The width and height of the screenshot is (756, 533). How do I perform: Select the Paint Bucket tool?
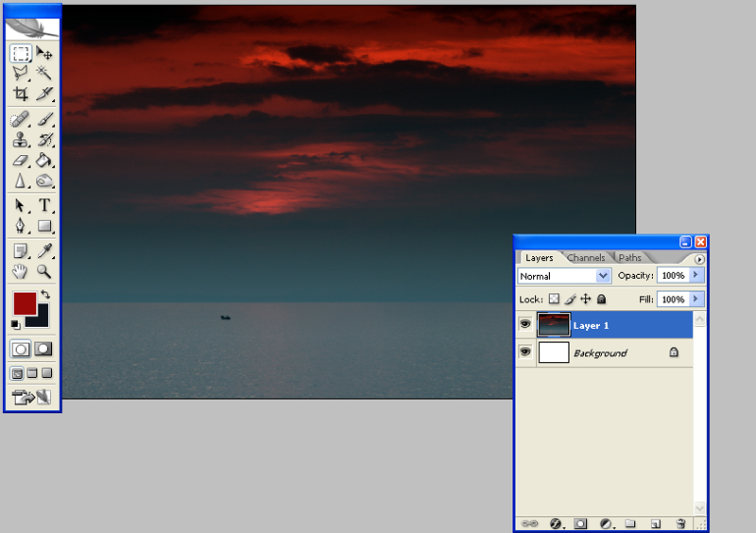(x=44, y=160)
